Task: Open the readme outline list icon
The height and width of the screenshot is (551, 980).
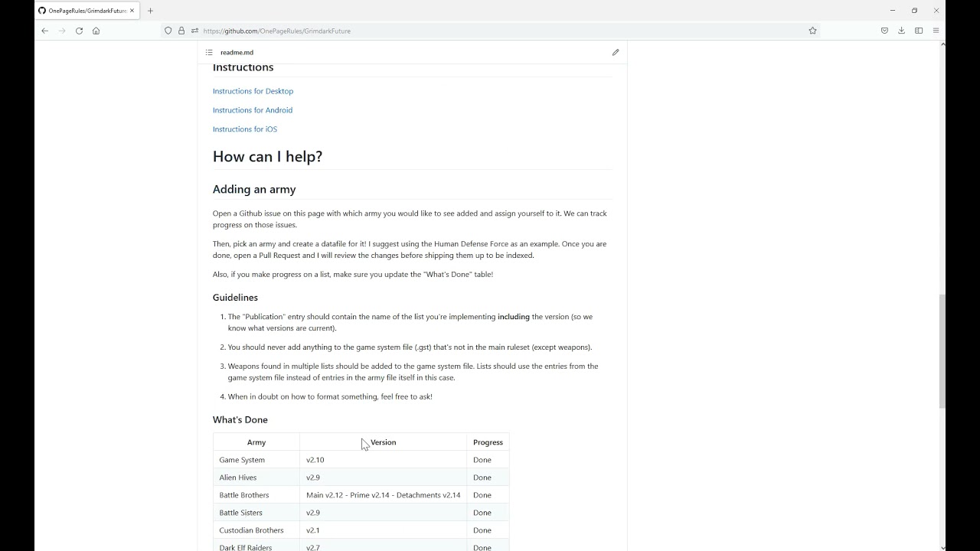Action: tap(209, 52)
